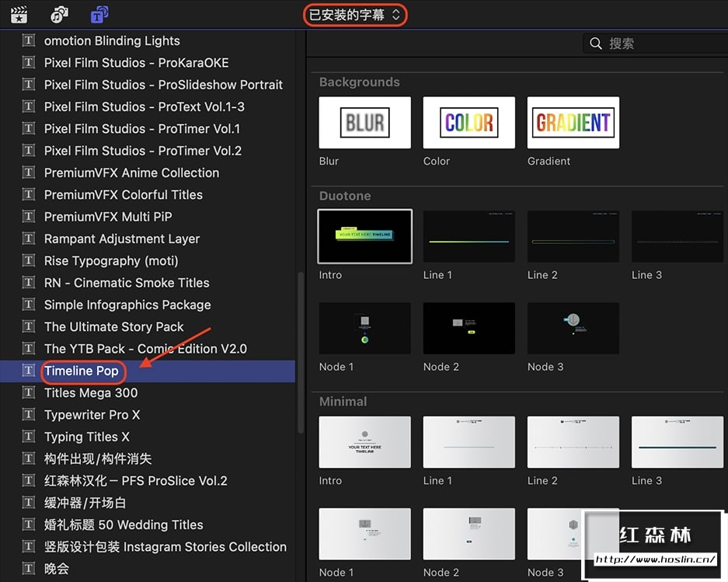Select the Minimal Node 2 thumbnail

[x=469, y=534]
